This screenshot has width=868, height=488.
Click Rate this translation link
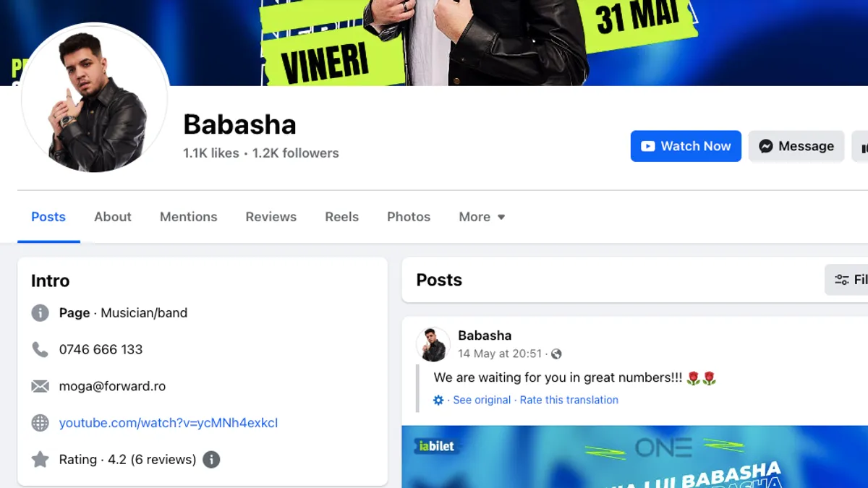[569, 400]
